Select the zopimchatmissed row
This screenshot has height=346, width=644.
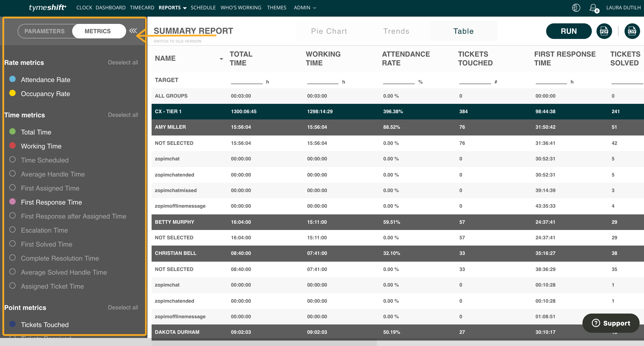pyautogui.click(x=398, y=191)
